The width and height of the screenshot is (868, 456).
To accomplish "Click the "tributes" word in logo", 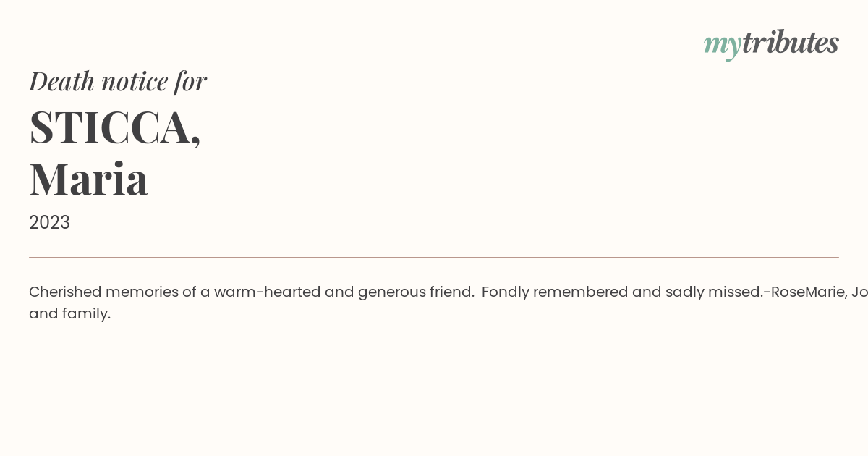I will tap(791, 42).
